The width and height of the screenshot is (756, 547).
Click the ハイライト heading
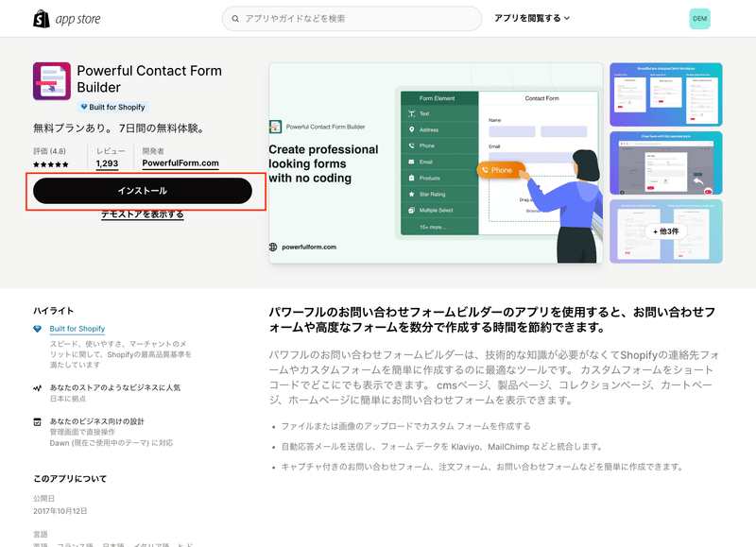pyautogui.click(x=54, y=311)
